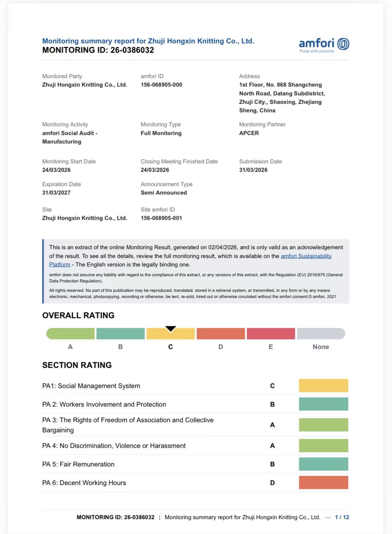Screen dimensions: 392x534
Task: Click the teal B overall rating segment
Action: click(x=121, y=334)
